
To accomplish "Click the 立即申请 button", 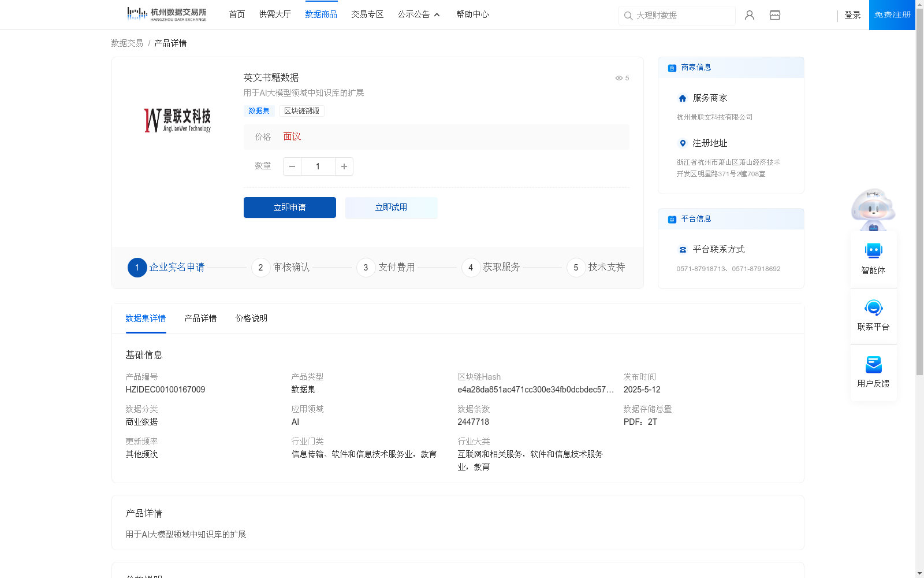I will 290,208.
